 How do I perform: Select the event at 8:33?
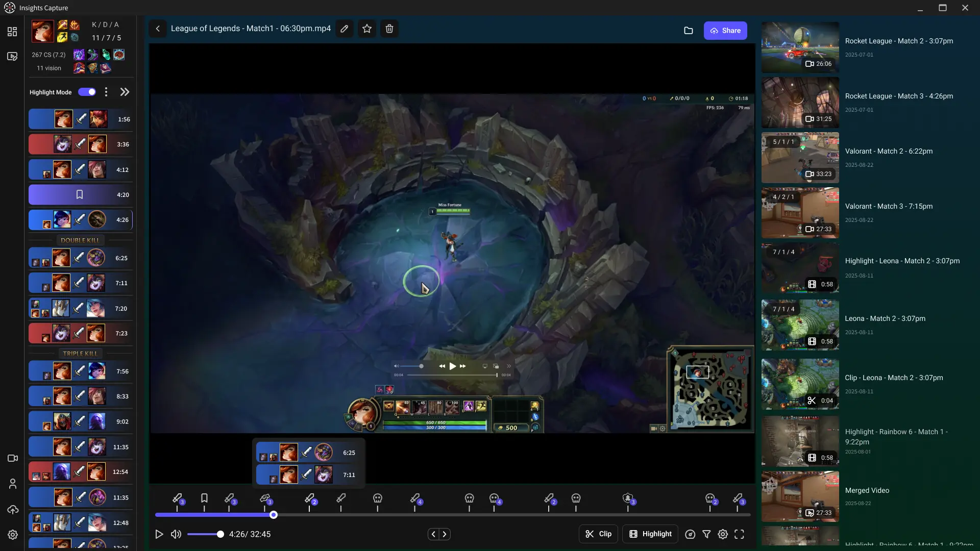coord(81,396)
